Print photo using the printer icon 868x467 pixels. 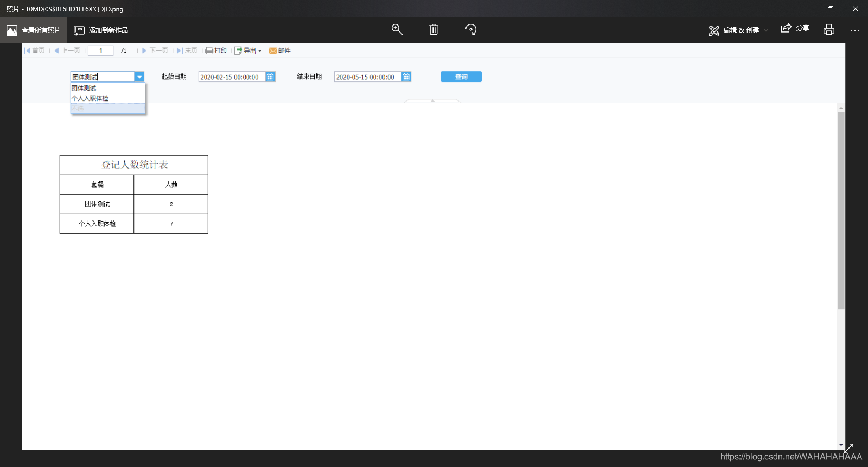click(x=828, y=29)
